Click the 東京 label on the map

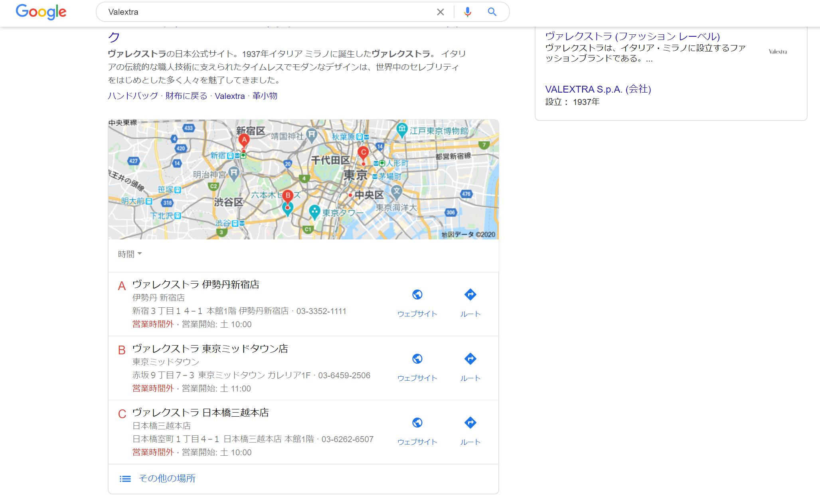point(355,175)
